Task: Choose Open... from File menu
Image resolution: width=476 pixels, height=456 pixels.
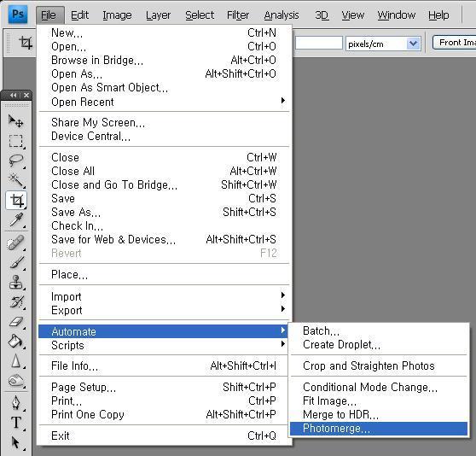Action: pyautogui.click(x=165, y=46)
